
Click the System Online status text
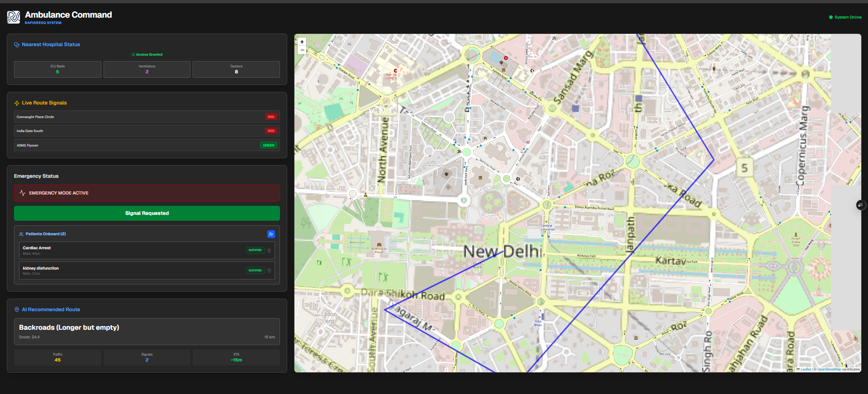(x=848, y=17)
